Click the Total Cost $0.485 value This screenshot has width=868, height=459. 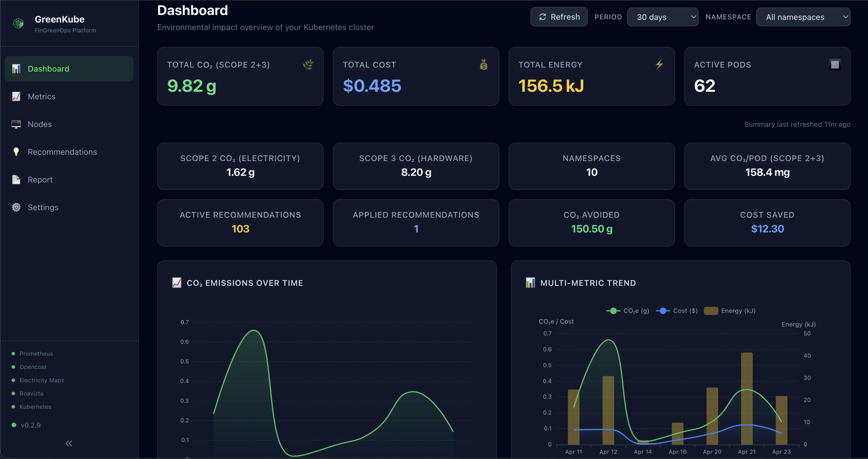(372, 85)
